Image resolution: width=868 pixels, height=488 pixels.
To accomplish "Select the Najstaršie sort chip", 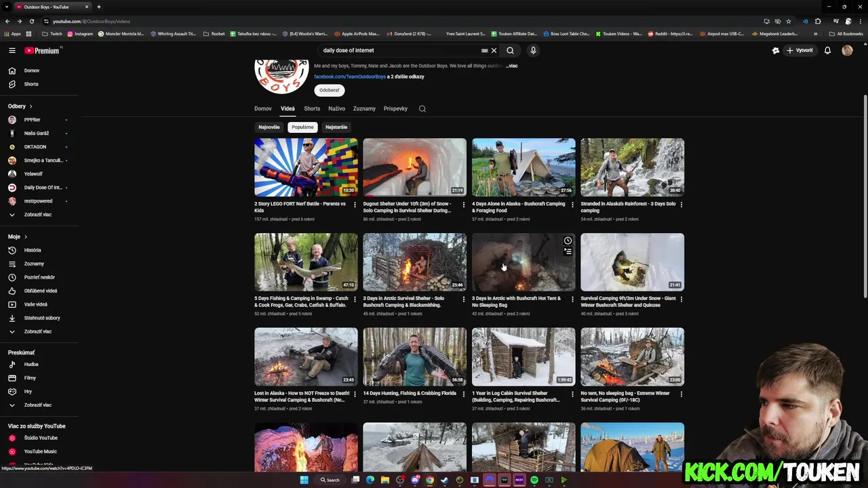I will [x=336, y=127].
